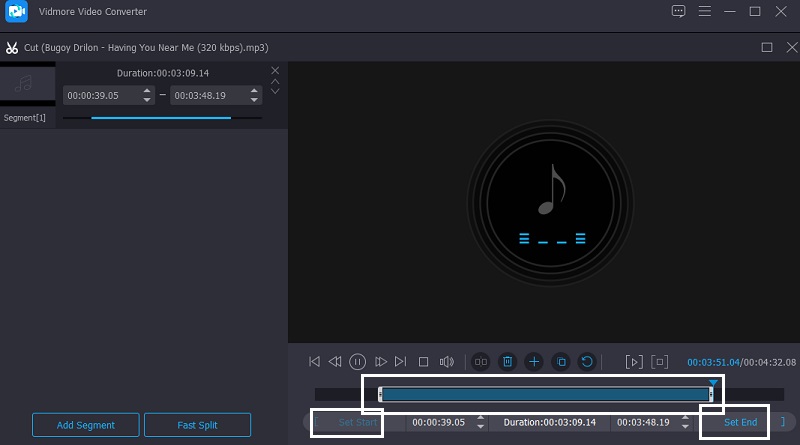Click the split segment icon
This screenshot has width=800, height=445.
click(480, 361)
